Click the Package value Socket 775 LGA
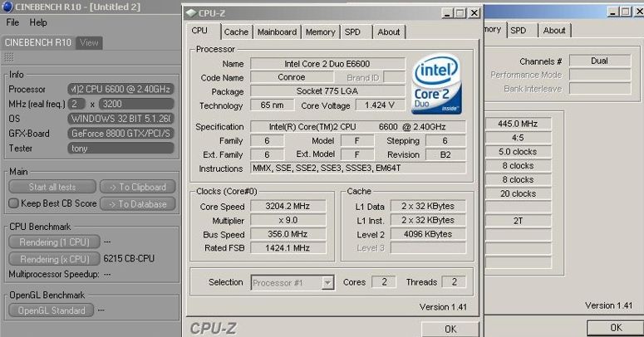The image size is (644, 337). pos(327,91)
